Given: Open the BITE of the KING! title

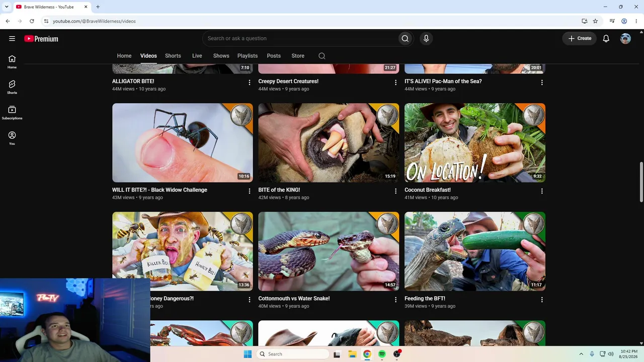Looking at the screenshot, I should tap(279, 190).
